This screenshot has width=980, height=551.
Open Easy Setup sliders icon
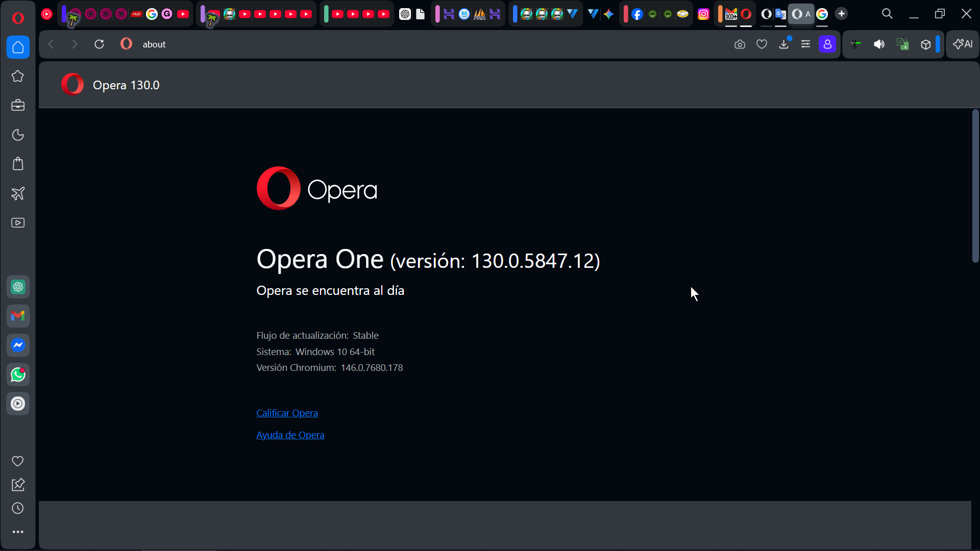coord(805,44)
